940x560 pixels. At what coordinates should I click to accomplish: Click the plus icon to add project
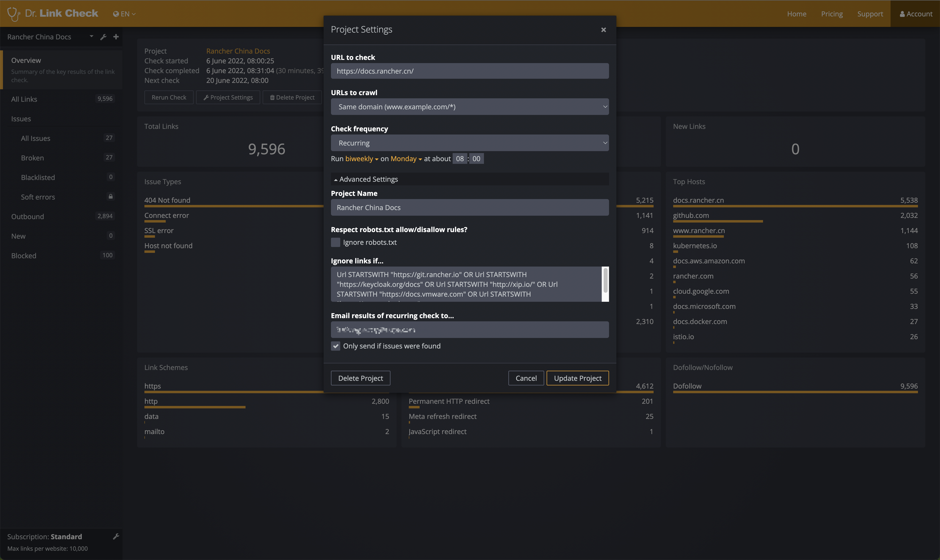pyautogui.click(x=116, y=37)
